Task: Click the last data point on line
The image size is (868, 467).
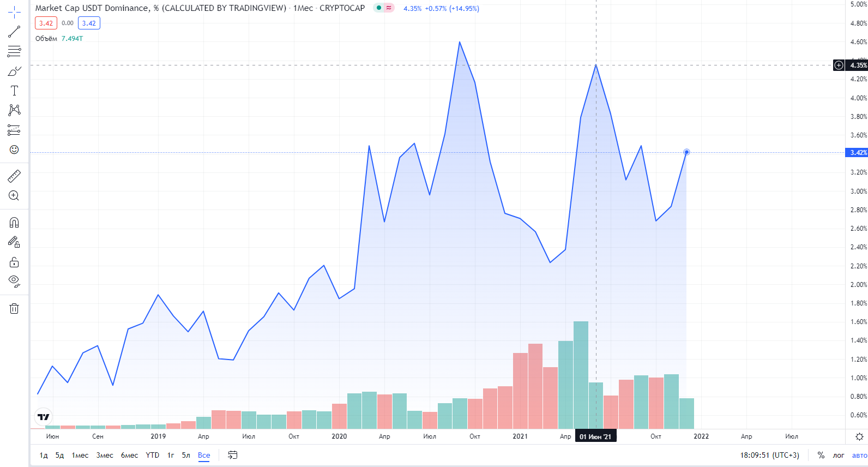Action: click(686, 152)
